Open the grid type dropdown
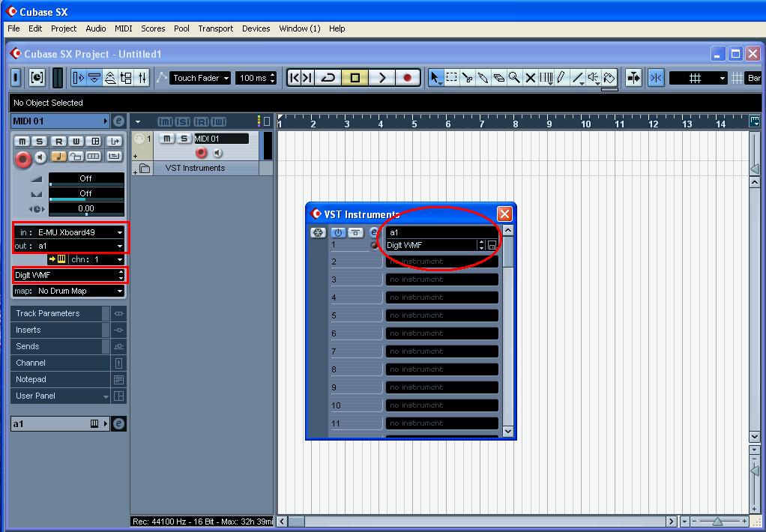The image size is (766, 532). pyautogui.click(x=698, y=78)
